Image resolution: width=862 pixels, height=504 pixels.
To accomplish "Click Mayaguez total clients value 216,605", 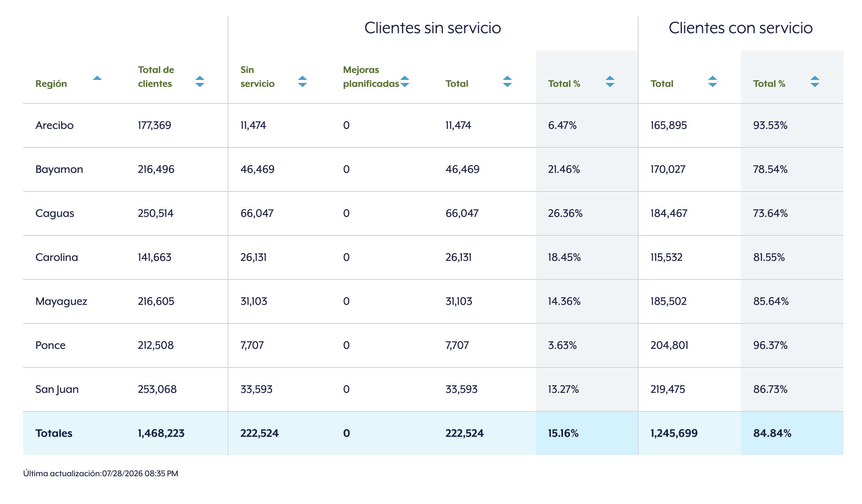I will point(156,301).
